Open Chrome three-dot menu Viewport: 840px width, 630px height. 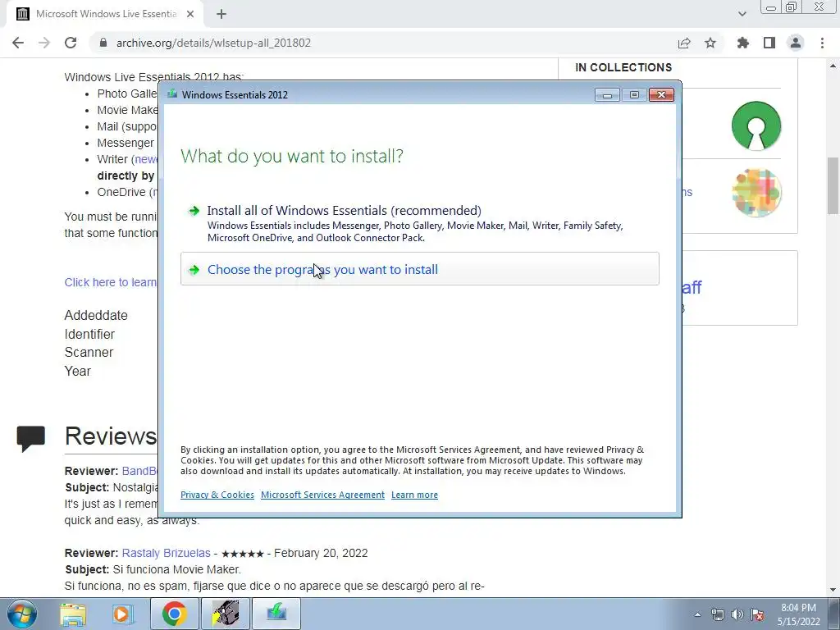(x=822, y=43)
